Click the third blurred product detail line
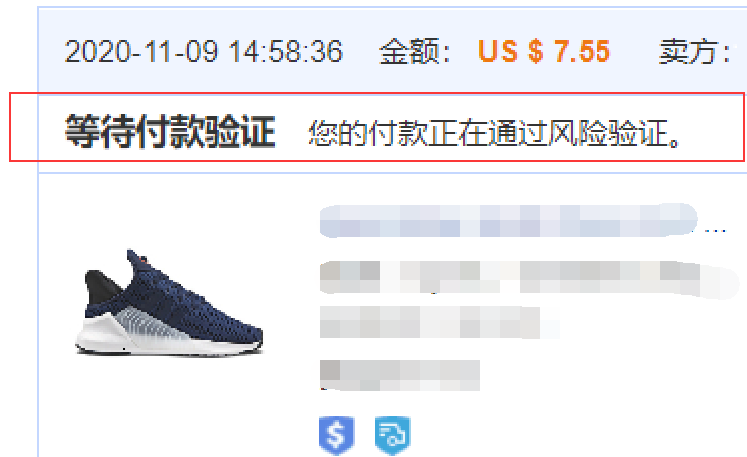The width and height of the screenshot is (747, 457). coord(438,322)
